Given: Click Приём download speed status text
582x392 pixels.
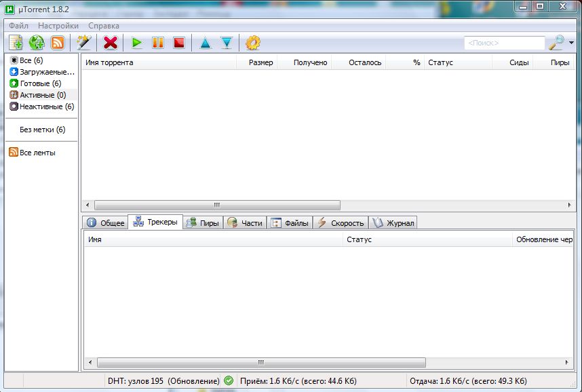Looking at the screenshot, I should click(298, 381).
